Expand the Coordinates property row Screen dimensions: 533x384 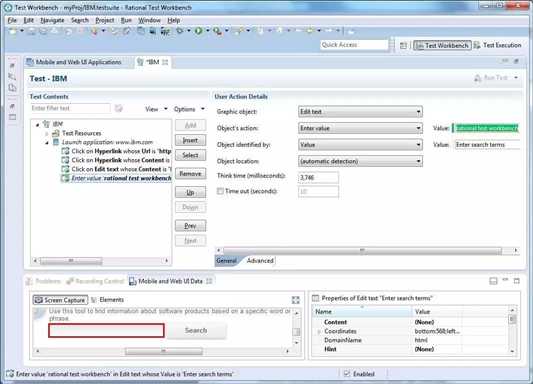(319, 331)
